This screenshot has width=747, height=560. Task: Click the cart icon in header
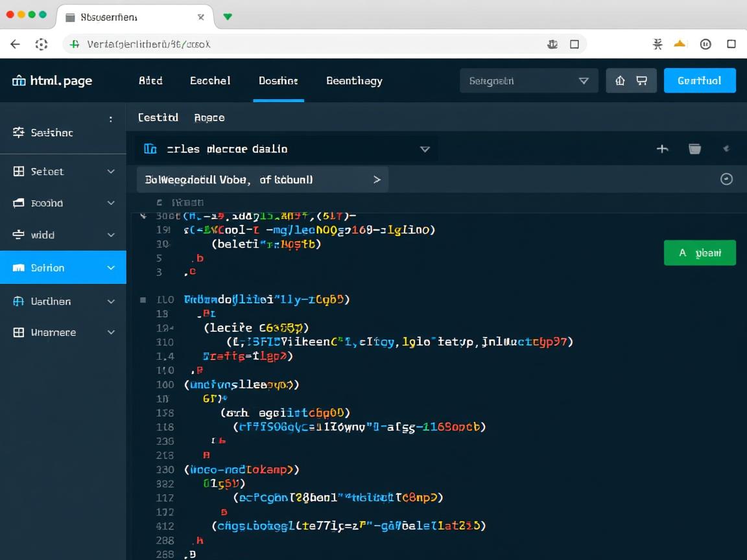(x=642, y=81)
